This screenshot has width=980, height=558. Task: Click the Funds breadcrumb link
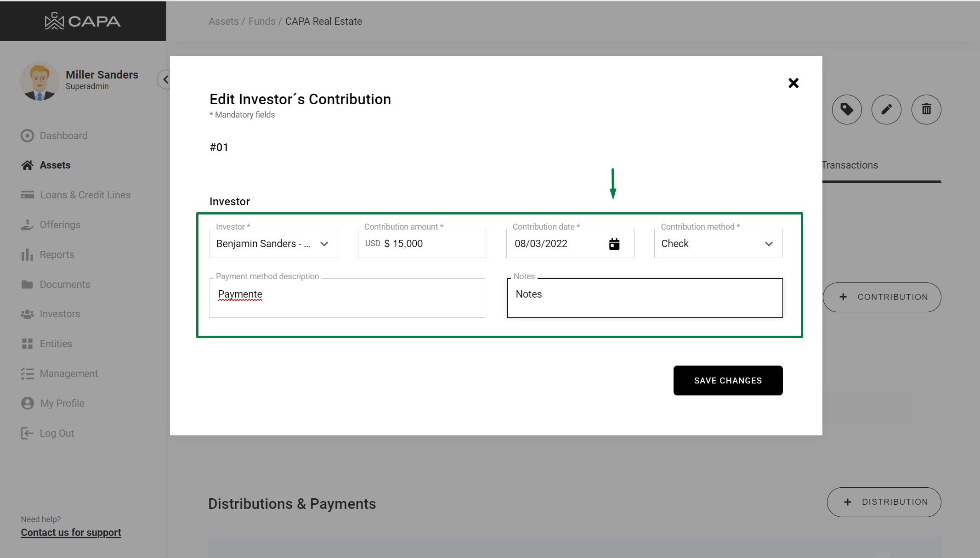[x=262, y=22]
